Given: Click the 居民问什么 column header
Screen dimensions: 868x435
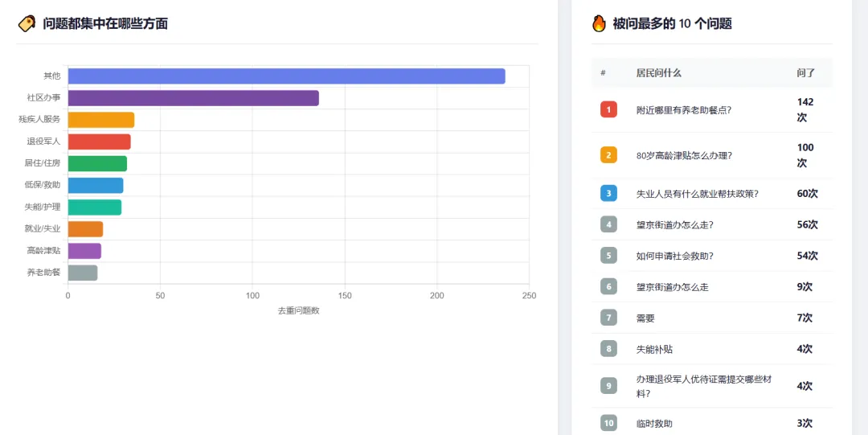Looking at the screenshot, I should click(x=659, y=73).
